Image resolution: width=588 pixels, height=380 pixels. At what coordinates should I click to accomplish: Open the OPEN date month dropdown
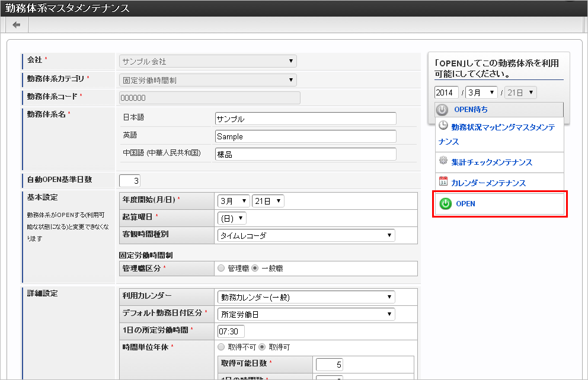(x=481, y=92)
